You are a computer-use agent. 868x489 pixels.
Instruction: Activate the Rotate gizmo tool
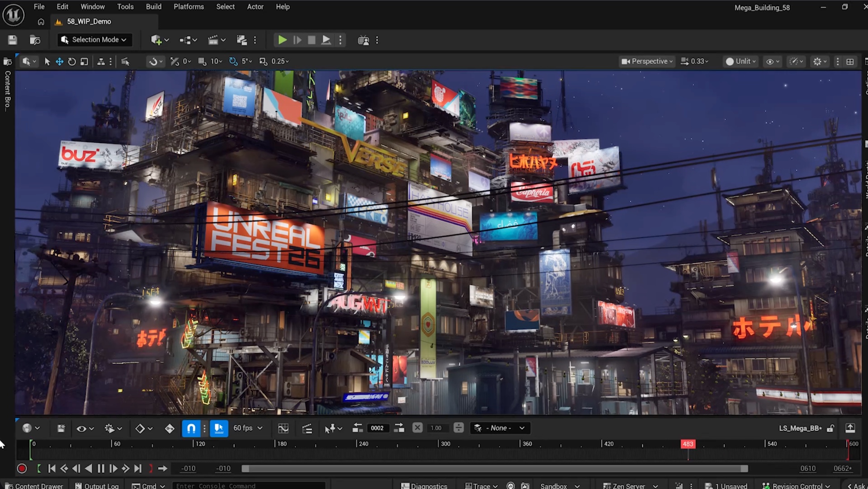tap(71, 61)
